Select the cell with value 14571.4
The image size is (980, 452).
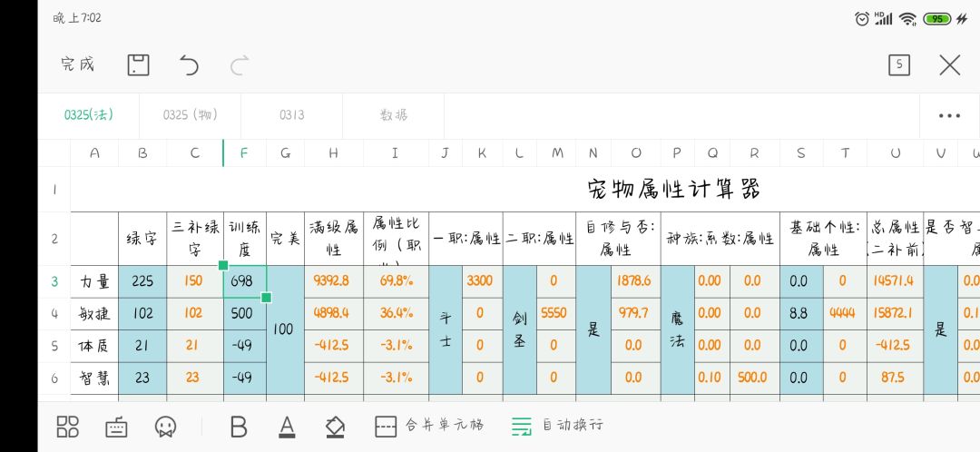[x=895, y=281]
